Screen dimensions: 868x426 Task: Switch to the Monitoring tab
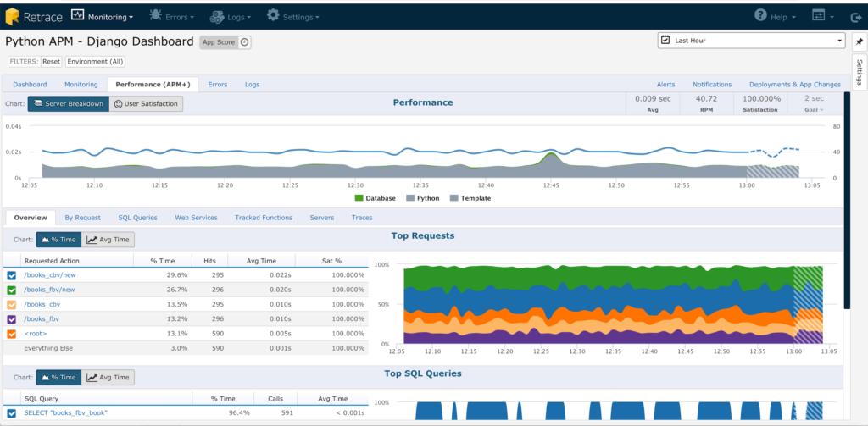coord(81,85)
